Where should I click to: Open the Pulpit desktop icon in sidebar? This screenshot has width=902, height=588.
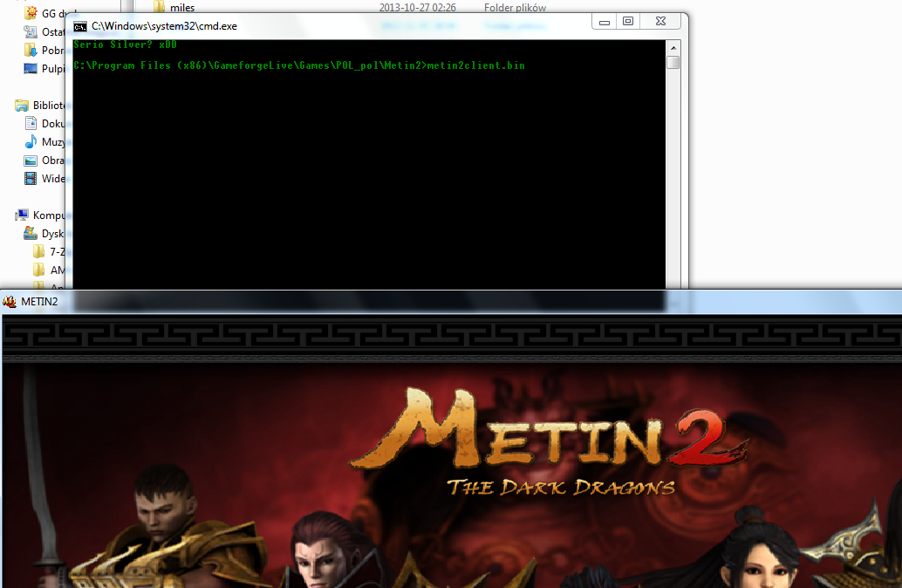[31, 68]
